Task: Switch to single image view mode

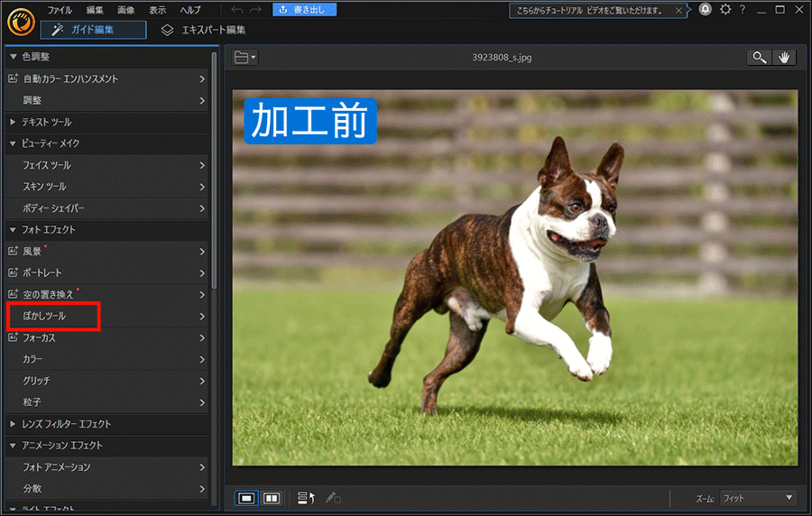Action: tap(246, 497)
